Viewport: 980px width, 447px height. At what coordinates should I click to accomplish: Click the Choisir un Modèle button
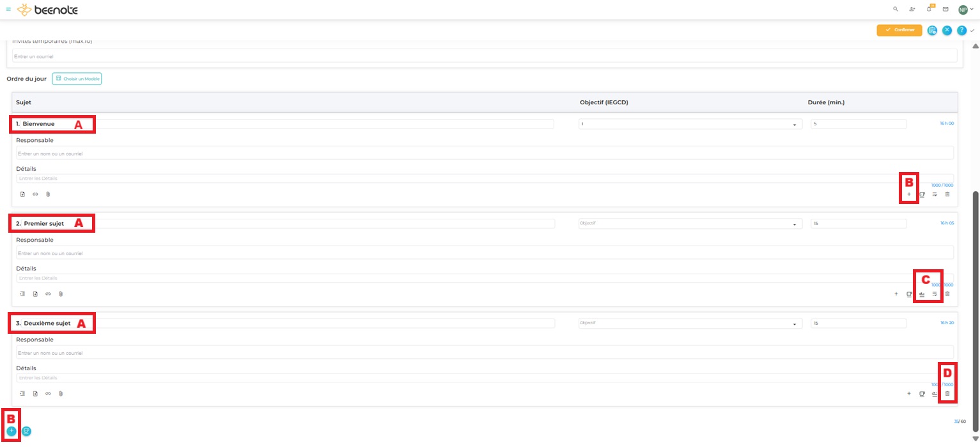77,79
